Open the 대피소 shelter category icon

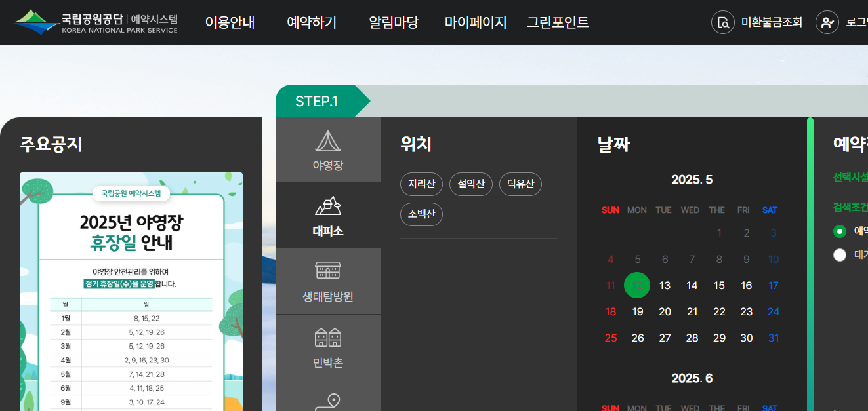pyautogui.click(x=328, y=215)
